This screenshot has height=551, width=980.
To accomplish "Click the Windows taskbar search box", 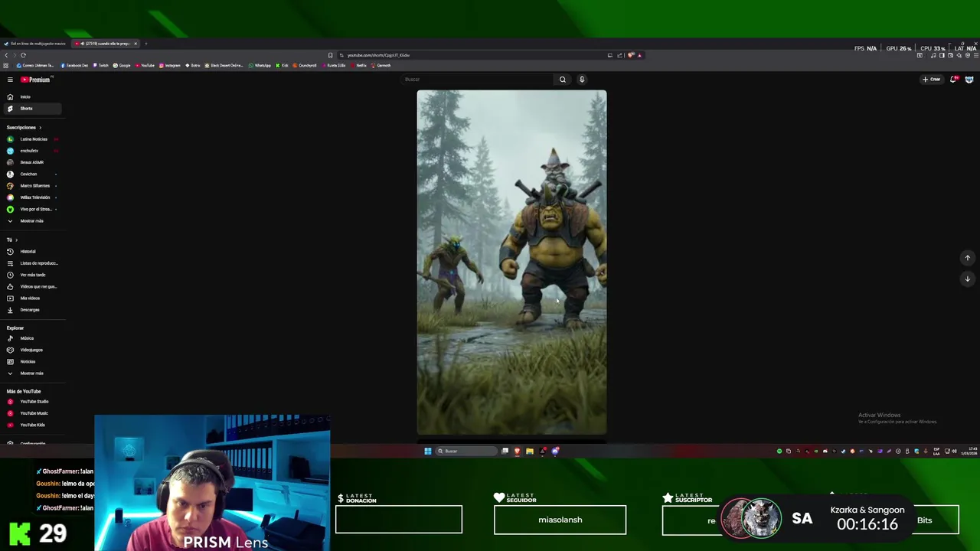I will (x=466, y=451).
